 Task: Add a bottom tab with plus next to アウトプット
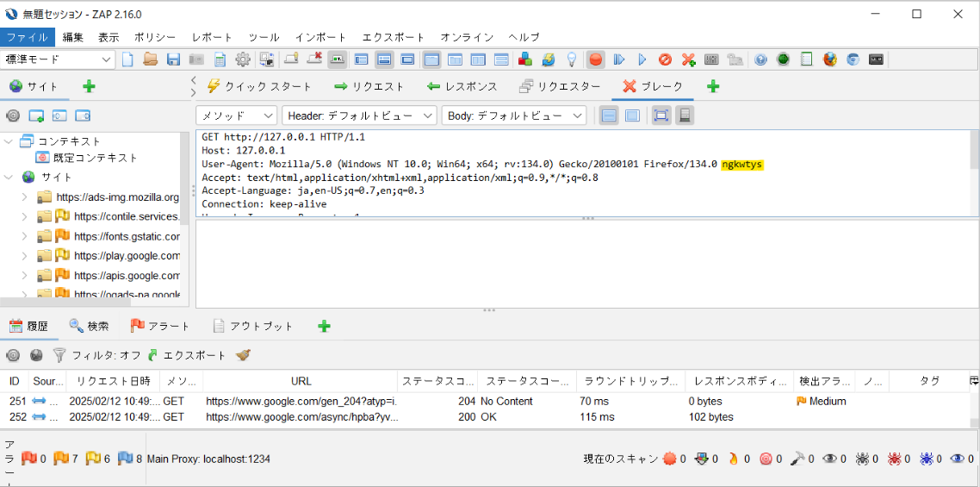[x=324, y=326]
